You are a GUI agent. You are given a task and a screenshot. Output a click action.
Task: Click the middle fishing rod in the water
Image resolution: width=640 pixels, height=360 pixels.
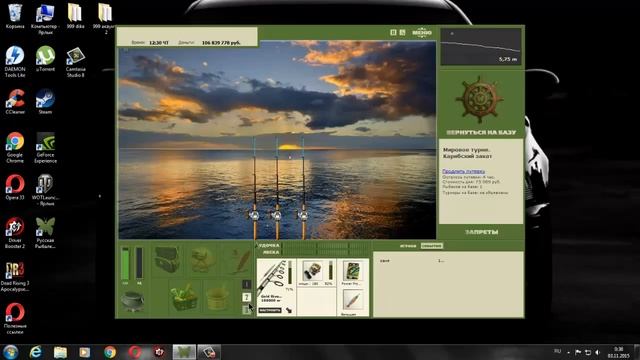click(277, 188)
